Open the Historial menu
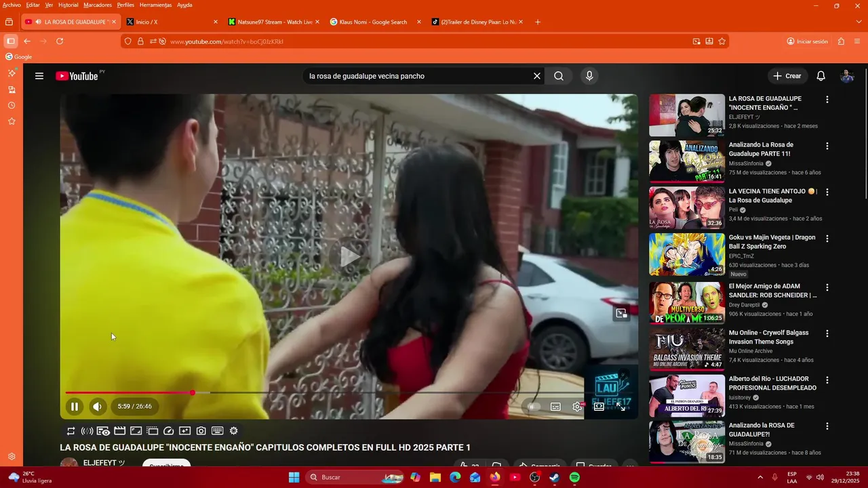The width and height of the screenshot is (868, 488). [68, 5]
